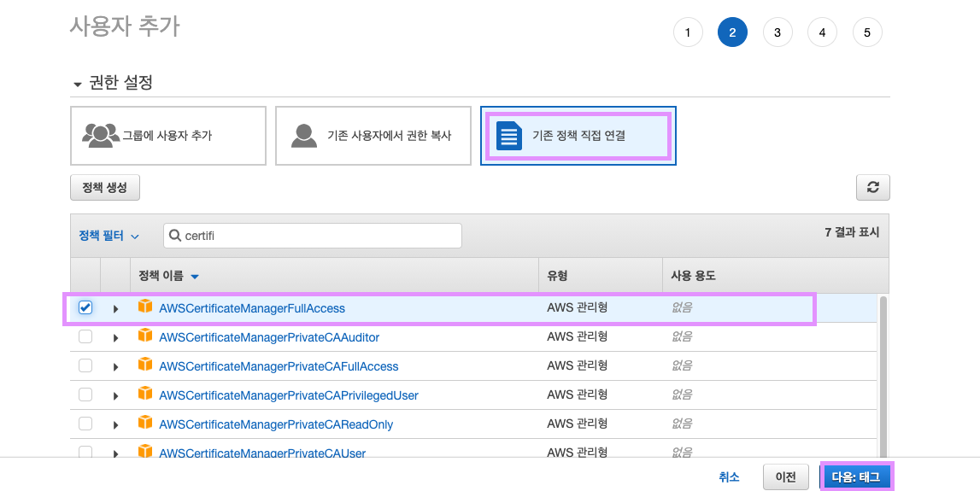This screenshot has width=980, height=491.
Task: Expand the AWSCertificateManagerPrivateCAFullAccess row details
Action: click(115, 366)
